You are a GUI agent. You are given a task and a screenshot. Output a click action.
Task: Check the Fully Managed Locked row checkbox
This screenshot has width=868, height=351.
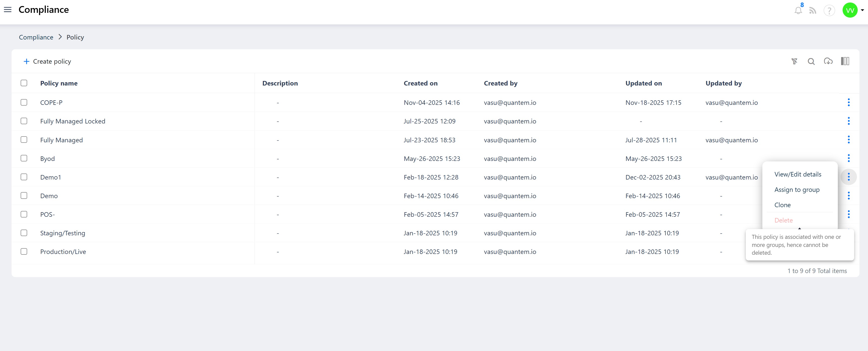tap(24, 121)
